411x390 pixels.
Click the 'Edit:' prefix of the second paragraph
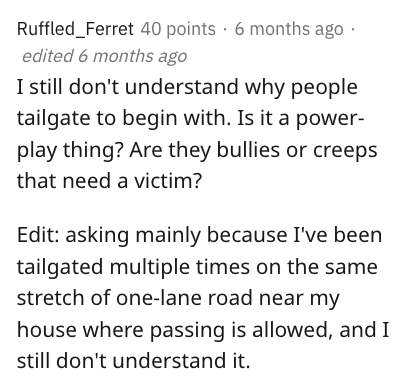click(38, 234)
